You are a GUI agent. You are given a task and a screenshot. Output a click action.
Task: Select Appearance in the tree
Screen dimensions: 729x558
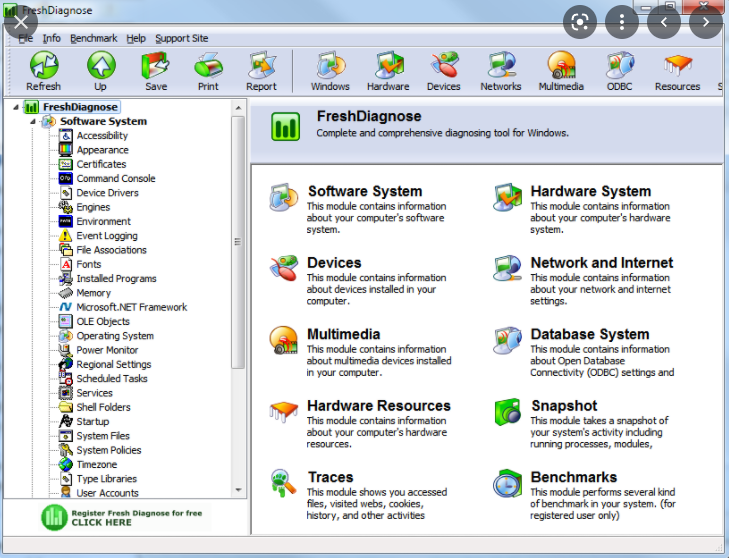(103, 150)
